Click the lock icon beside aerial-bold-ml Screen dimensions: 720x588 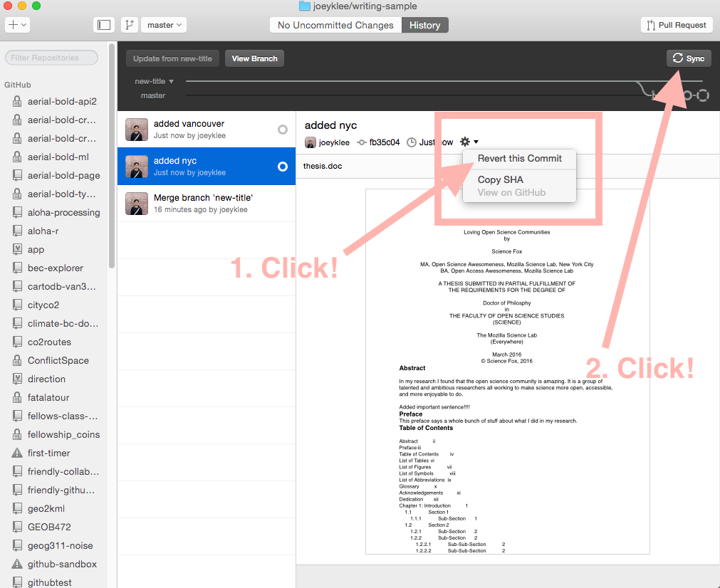[x=17, y=157]
